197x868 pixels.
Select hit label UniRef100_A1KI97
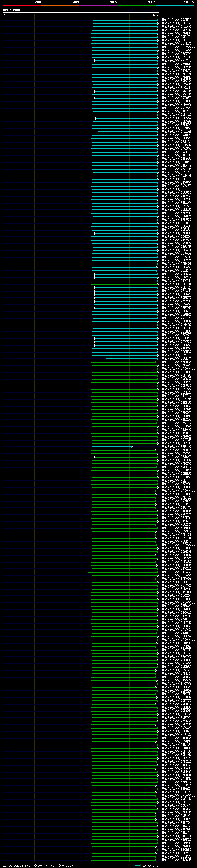[x=177, y=376]
